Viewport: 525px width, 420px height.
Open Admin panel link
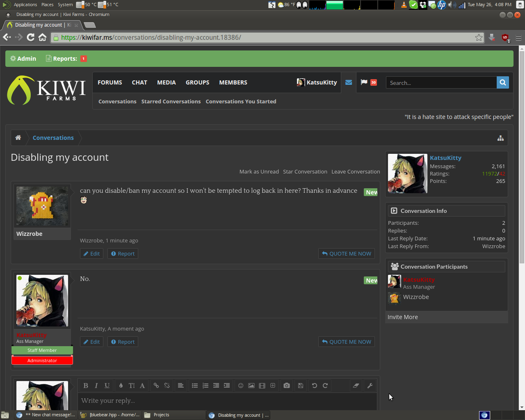23,59
